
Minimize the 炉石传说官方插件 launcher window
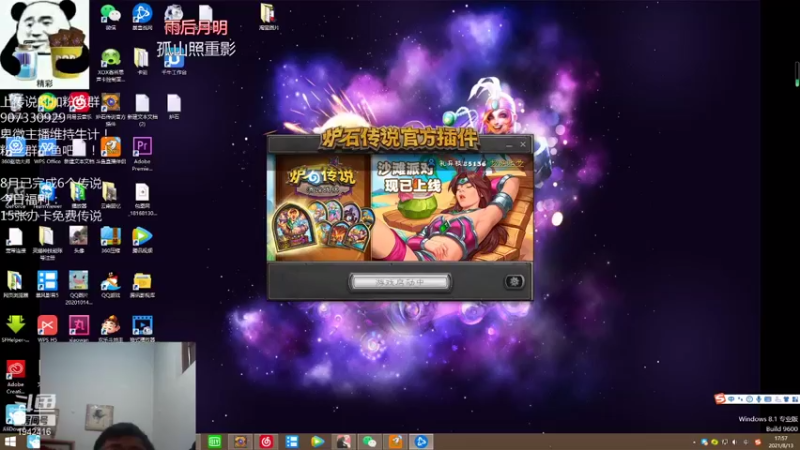pyautogui.click(x=509, y=145)
